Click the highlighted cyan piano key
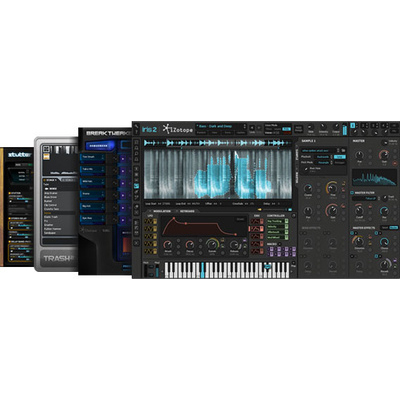The width and height of the screenshot is (400, 400). [x=202, y=269]
